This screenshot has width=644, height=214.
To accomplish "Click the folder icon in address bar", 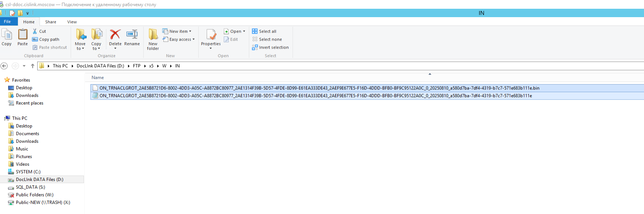I will pyautogui.click(x=42, y=66).
